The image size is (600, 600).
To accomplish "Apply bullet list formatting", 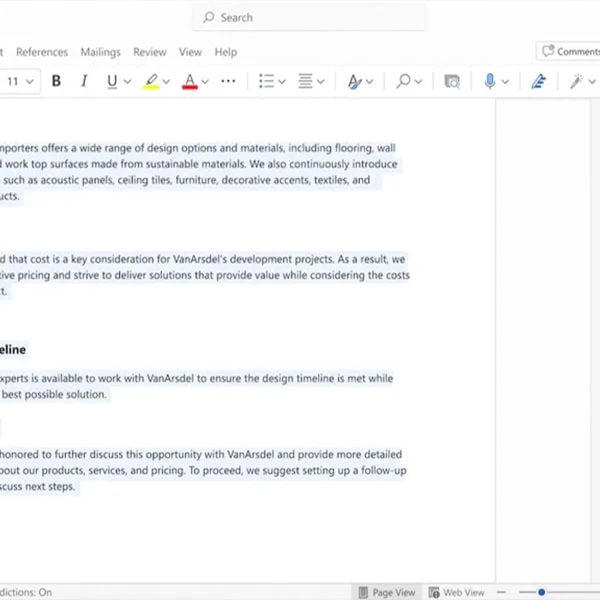I will tap(266, 81).
